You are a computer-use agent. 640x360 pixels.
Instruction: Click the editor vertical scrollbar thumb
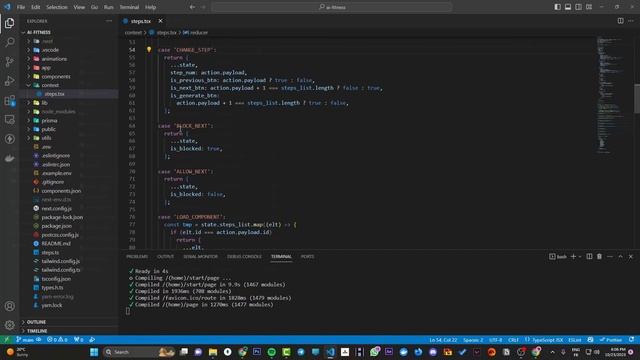point(637,98)
